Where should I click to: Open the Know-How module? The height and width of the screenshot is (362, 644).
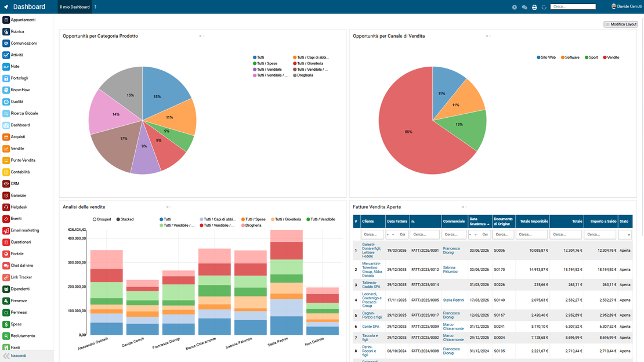(16, 90)
